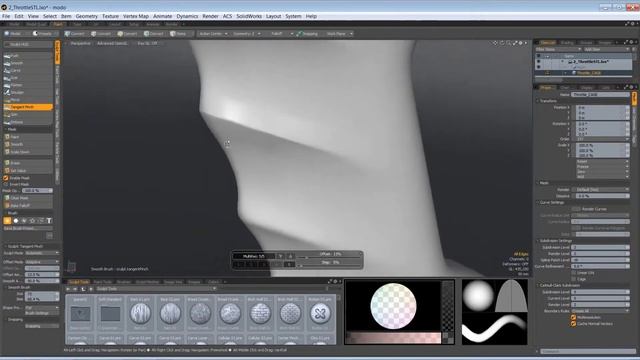
Task: Open the Dynamics menu
Action: pos(187,16)
